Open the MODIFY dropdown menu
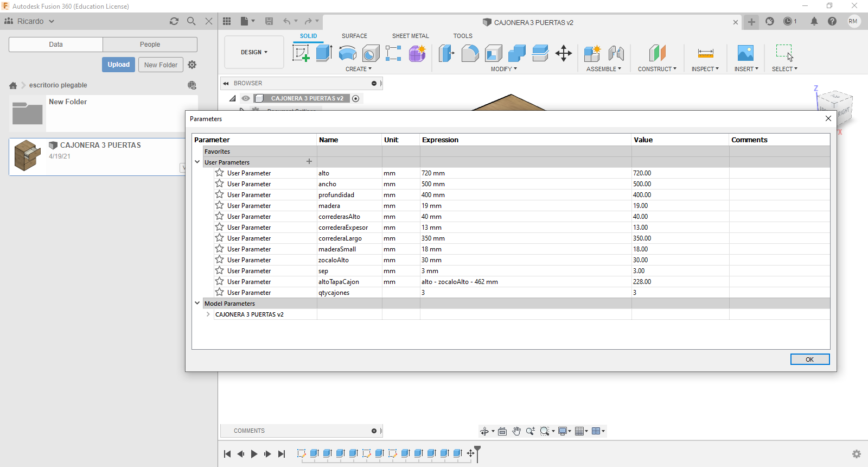Viewport: 868px width, 467px height. point(504,69)
